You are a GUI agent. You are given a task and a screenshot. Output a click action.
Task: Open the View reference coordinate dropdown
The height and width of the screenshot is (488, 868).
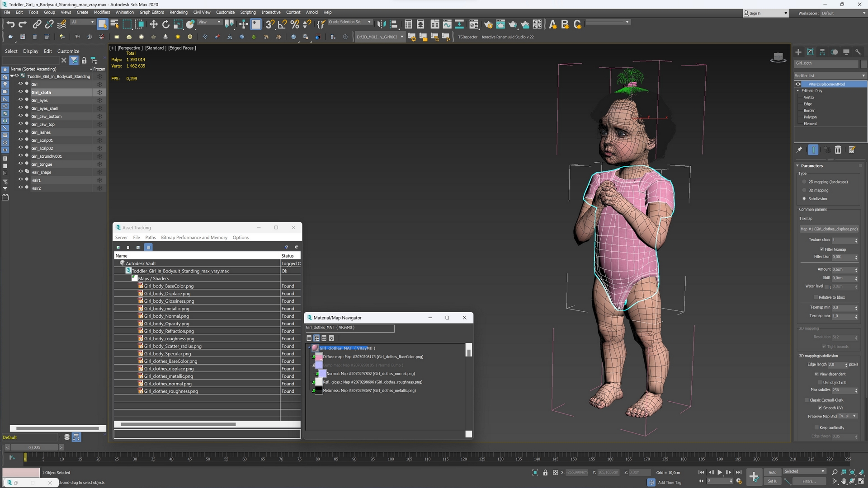(209, 22)
